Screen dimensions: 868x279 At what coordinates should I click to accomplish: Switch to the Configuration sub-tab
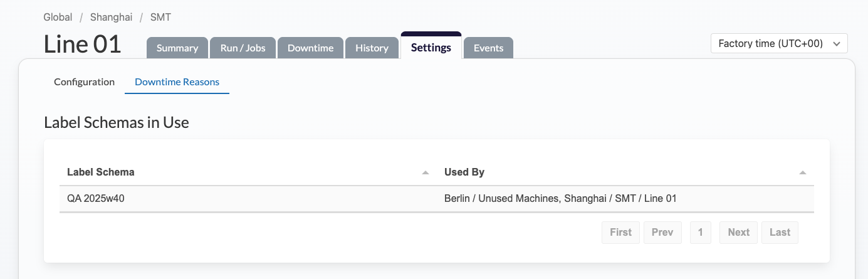click(x=84, y=82)
